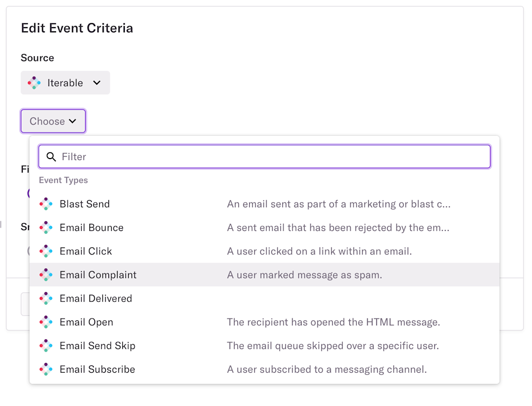Click the Iterable icon beside Email Bounce
Image resolution: width=532 pixels, height=406 pixels.
46,228
